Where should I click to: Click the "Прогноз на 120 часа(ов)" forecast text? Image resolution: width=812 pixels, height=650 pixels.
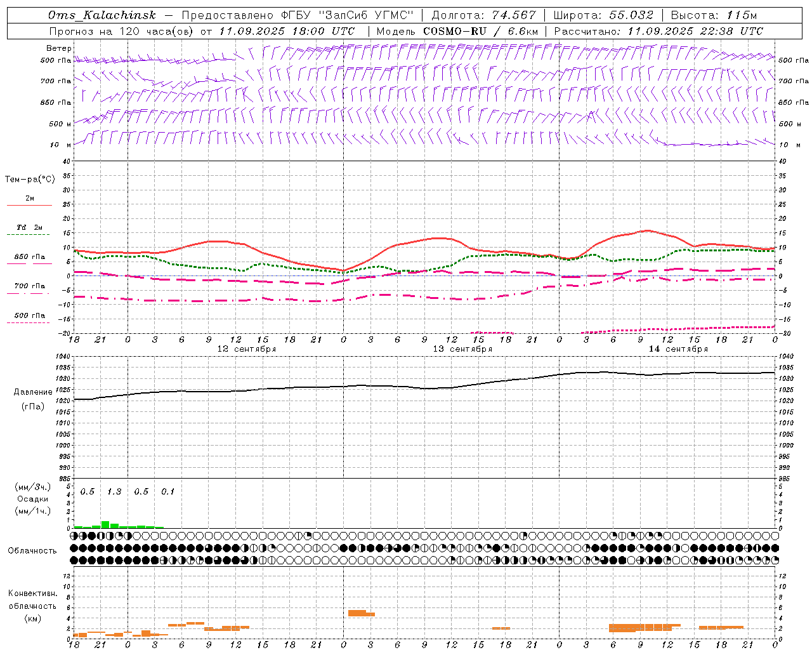(x=122, y=31)
